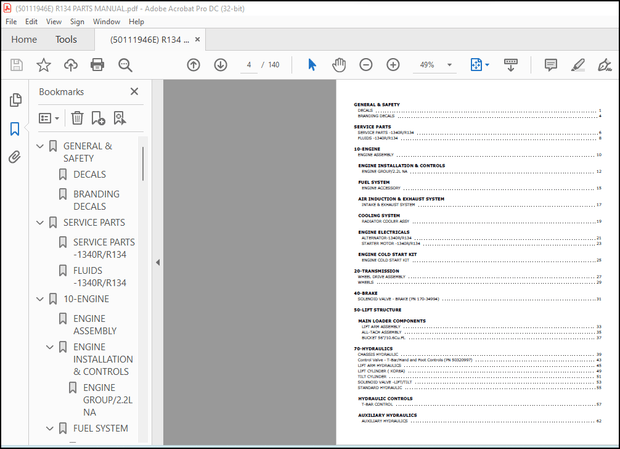Screen dimensions: 620x449
Task: Select the arrow selection tool
Action: click(312, 65)
